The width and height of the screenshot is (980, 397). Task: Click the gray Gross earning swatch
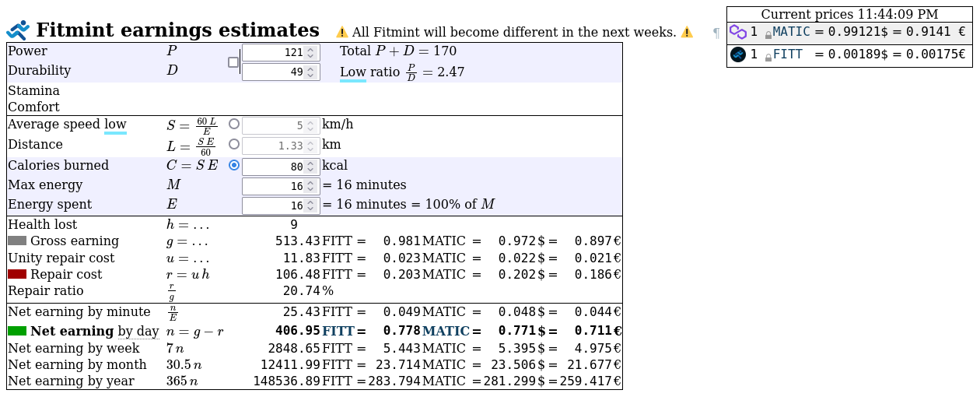[x=17, y=241]
